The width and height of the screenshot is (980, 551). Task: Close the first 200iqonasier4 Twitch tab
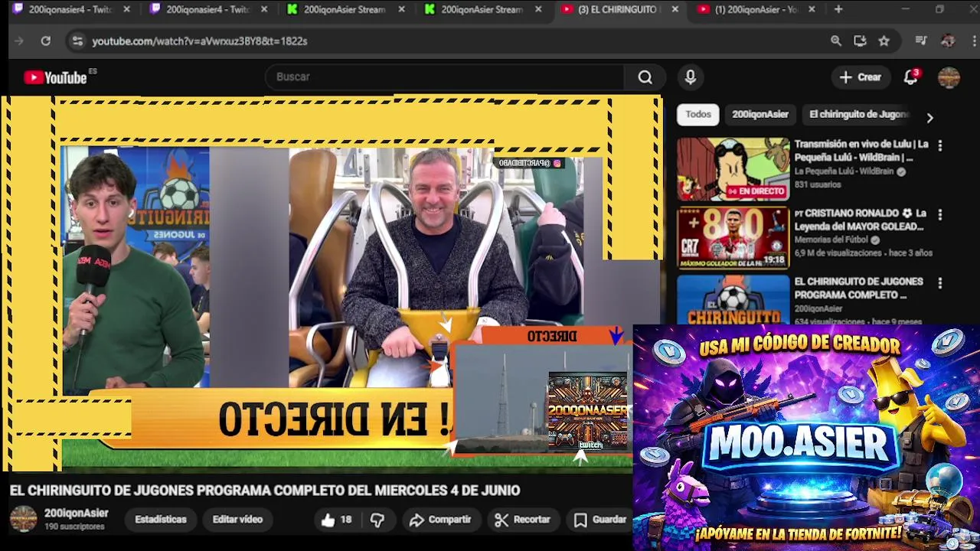point(127,10)
